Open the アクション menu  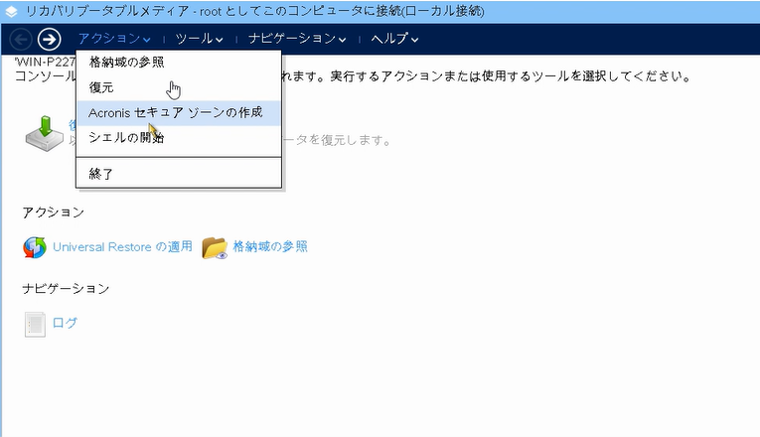point(114,39)
